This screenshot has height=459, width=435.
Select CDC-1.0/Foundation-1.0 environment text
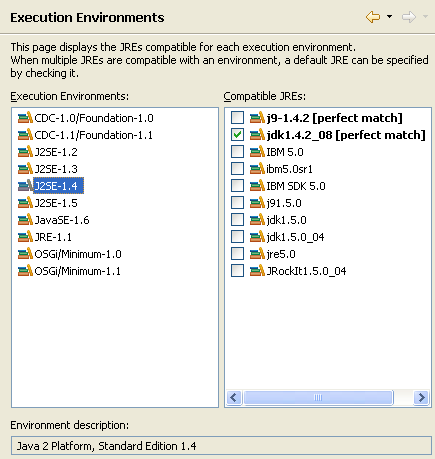[94, 118]
